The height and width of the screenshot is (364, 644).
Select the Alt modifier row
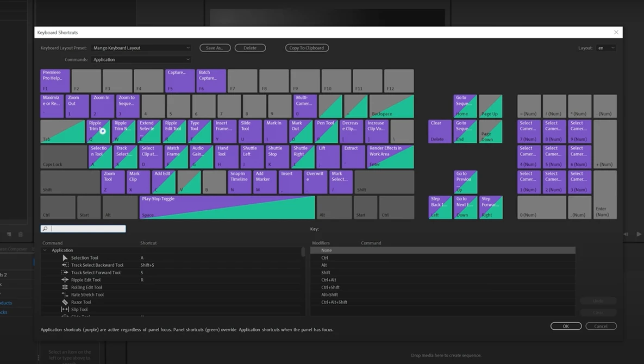(443, 265)
